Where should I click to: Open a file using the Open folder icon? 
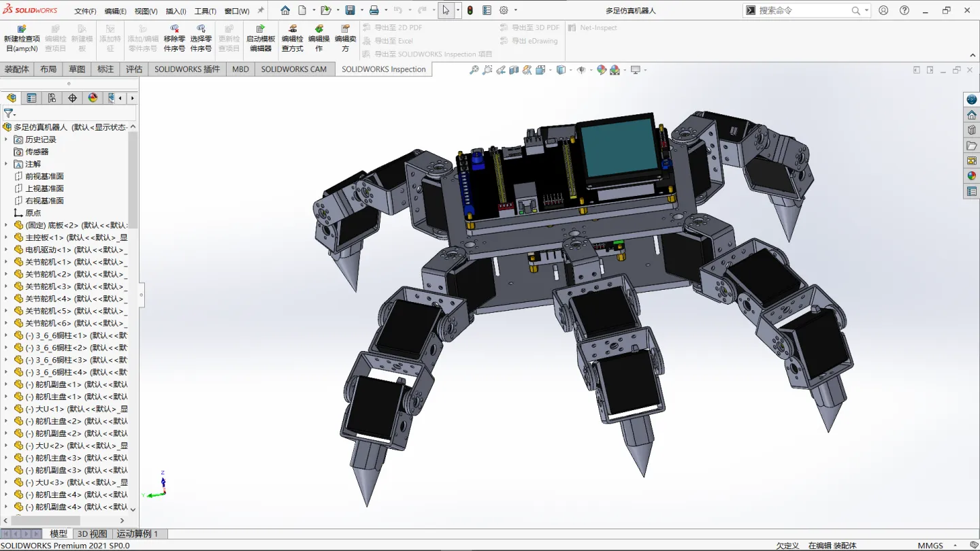326,10
